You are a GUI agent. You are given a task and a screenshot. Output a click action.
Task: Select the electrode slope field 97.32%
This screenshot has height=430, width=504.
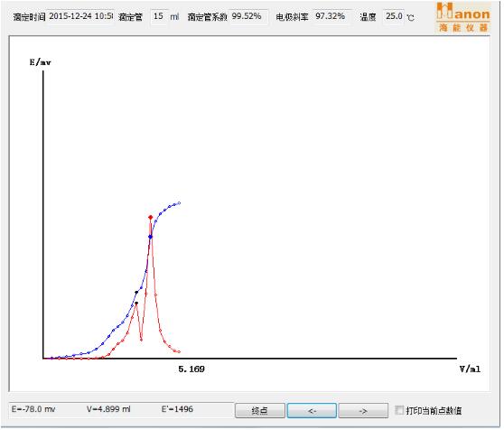click(331, 16)
